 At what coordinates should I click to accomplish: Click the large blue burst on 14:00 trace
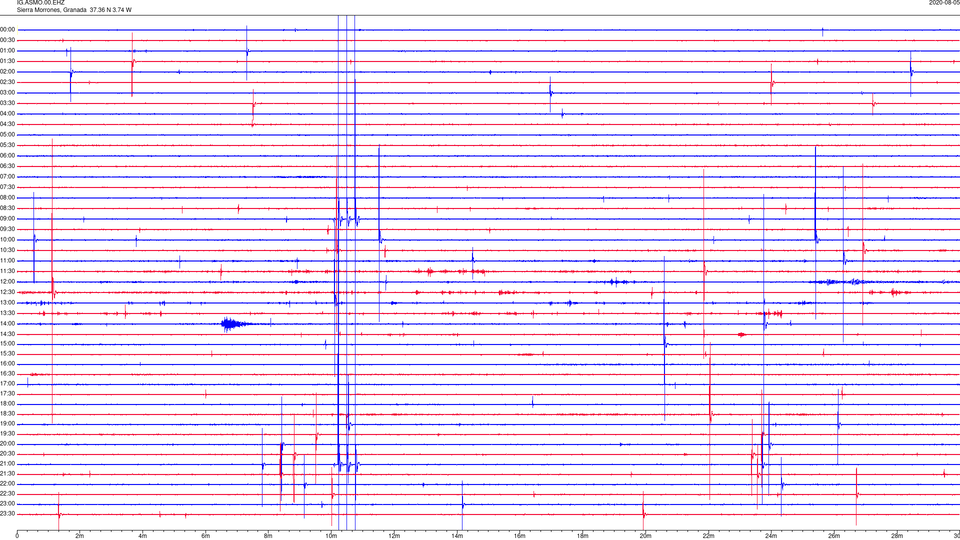pos(233,324)
